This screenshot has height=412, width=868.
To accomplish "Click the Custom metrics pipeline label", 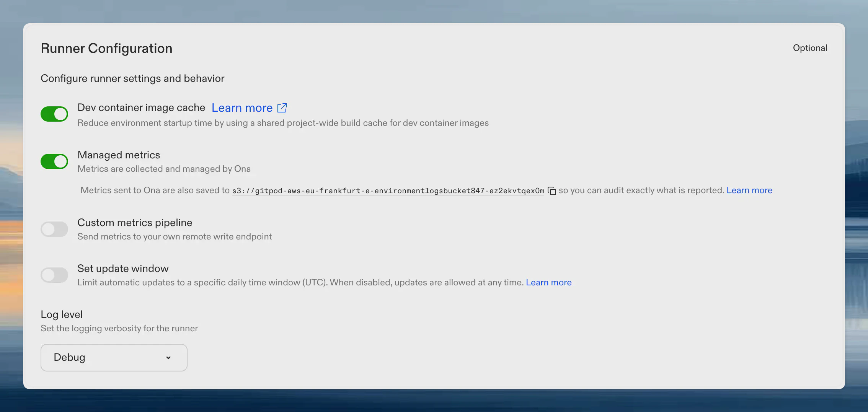I will (135, 222).
